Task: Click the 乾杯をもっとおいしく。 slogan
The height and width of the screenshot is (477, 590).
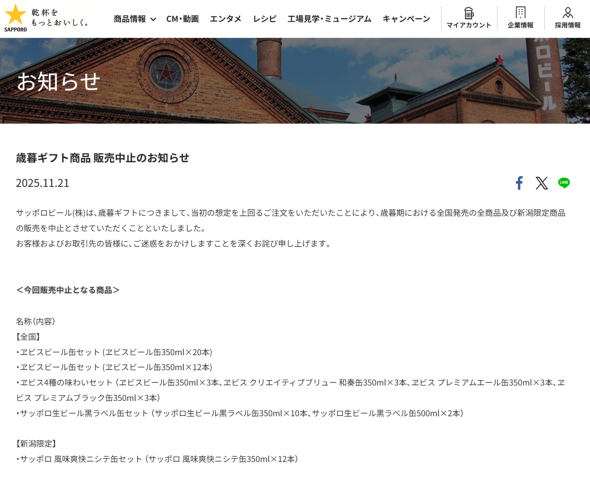Action: [59, 18]
